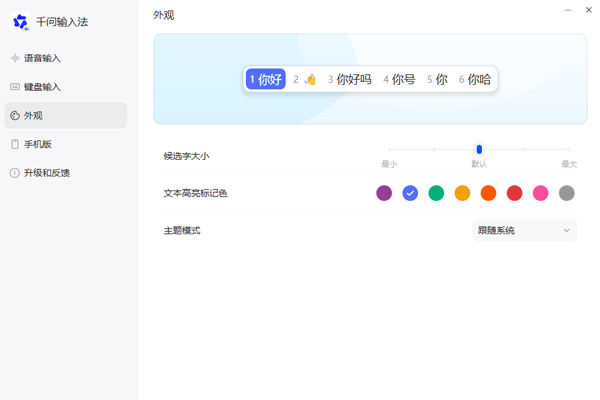The width and height of the screenshot is (600, 400).
Task: Open the 跟随系统 theme mode dropdown
Action: point(525,230)
